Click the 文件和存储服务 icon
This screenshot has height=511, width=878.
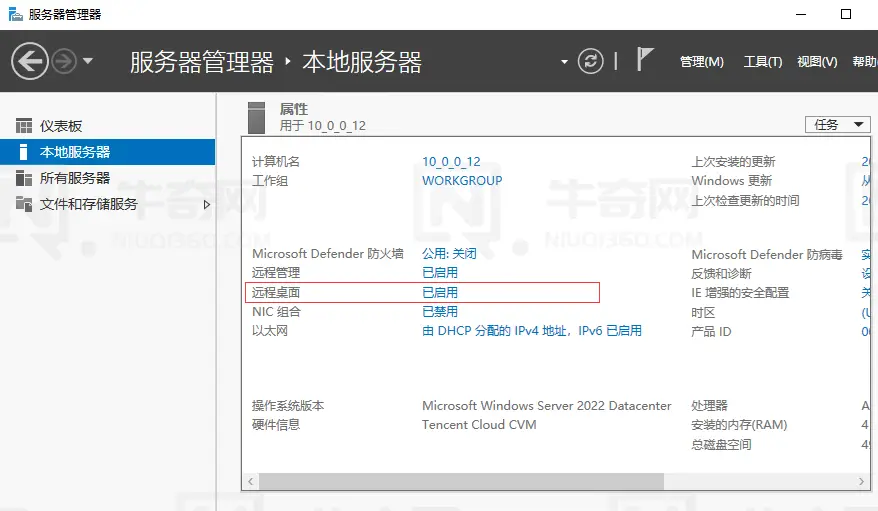tap(24, 204)
